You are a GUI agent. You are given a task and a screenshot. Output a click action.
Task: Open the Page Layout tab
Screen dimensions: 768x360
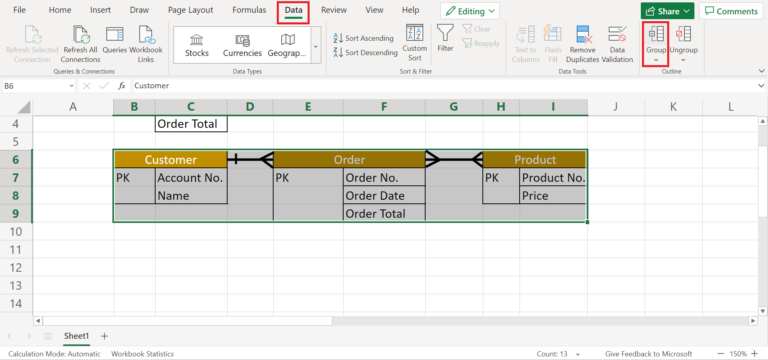point(191,10)
